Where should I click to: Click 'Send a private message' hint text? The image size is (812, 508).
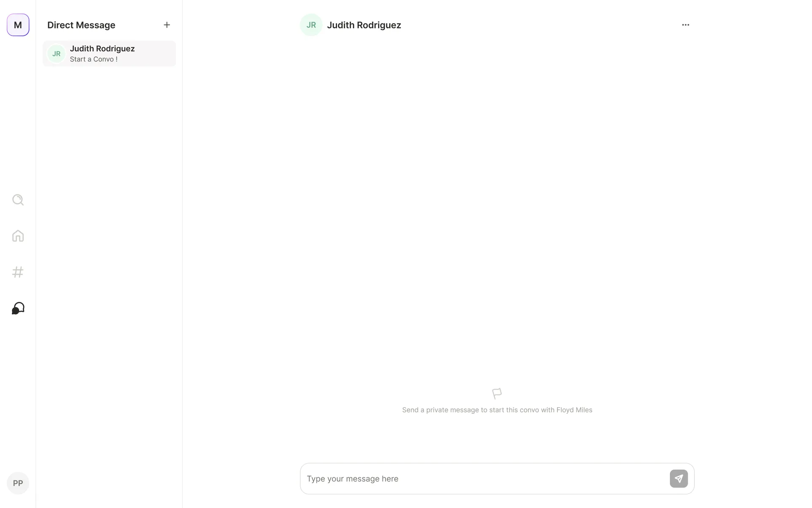click(497, 410)
